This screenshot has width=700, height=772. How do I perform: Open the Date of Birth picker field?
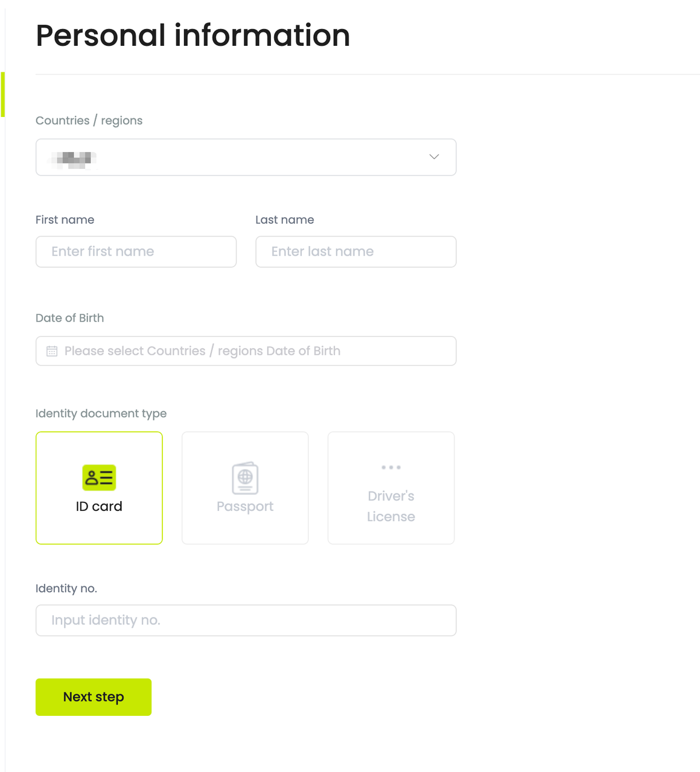tap(246, 351)
